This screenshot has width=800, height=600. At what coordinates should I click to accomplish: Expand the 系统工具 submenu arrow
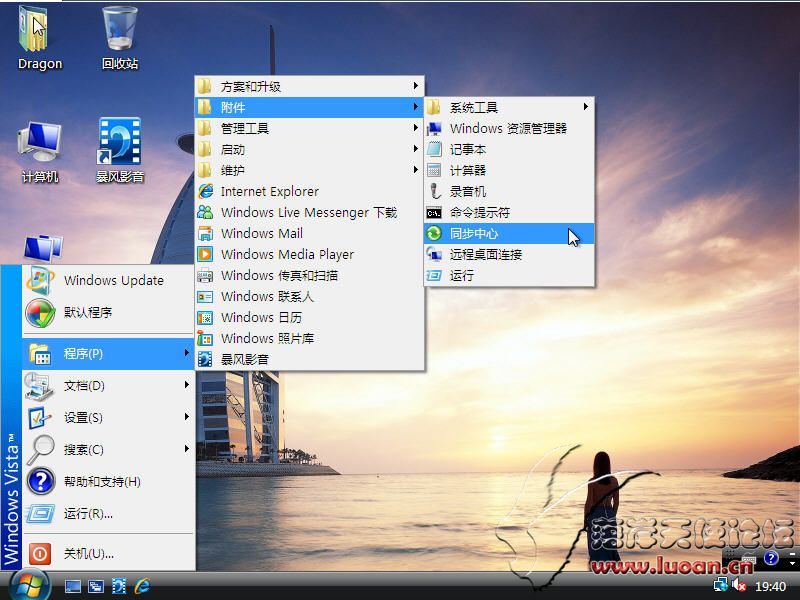point(586,107)
